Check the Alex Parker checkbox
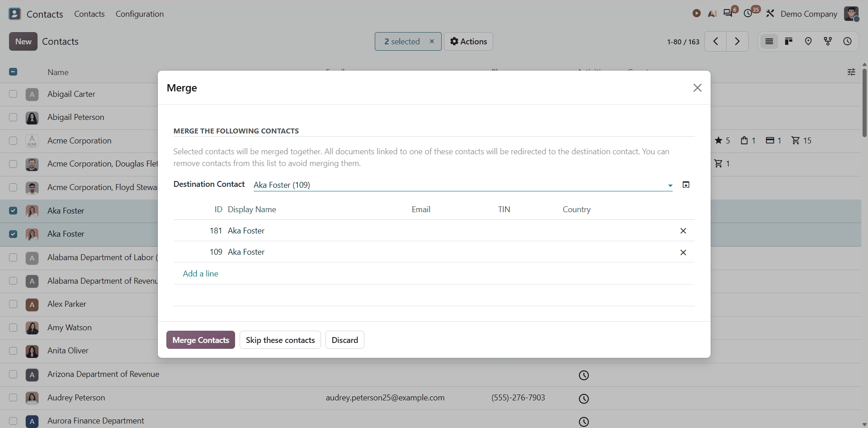The width and height of the screenshot is (868, 428). coord(13,304)
